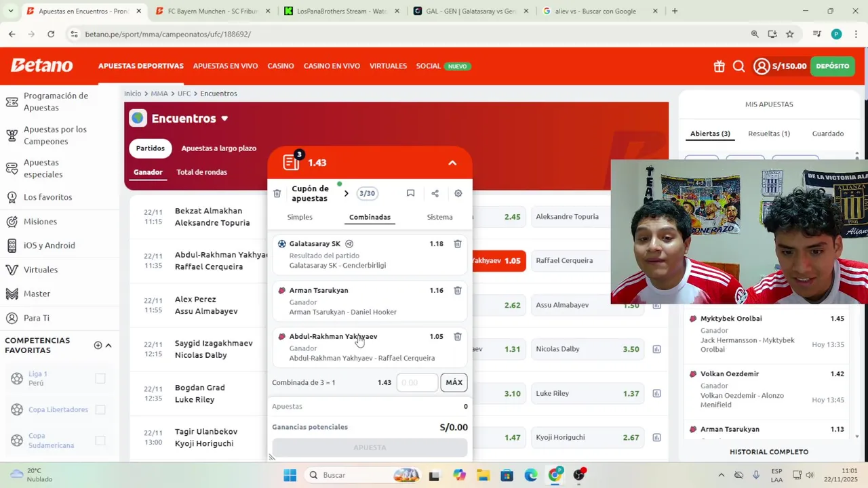Zoom control icon in address bar

click(755, 34)
